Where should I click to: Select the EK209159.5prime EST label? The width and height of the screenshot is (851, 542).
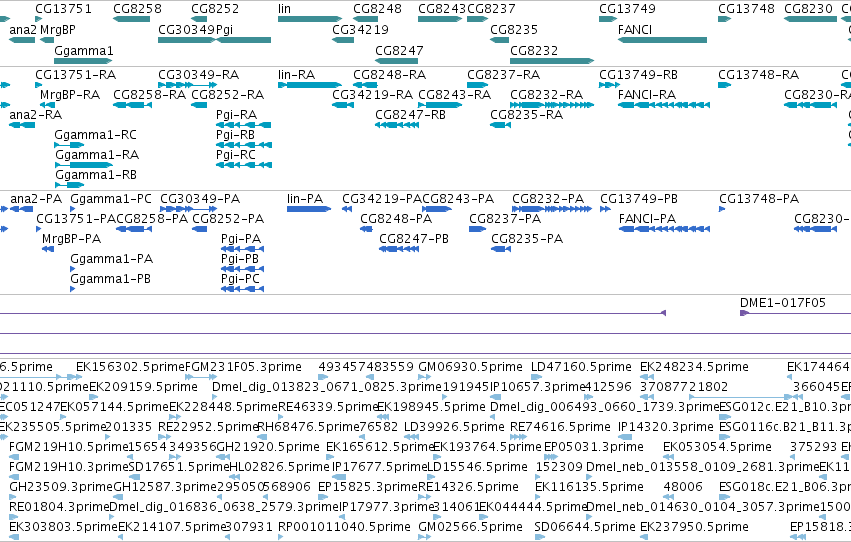(143, 387)
